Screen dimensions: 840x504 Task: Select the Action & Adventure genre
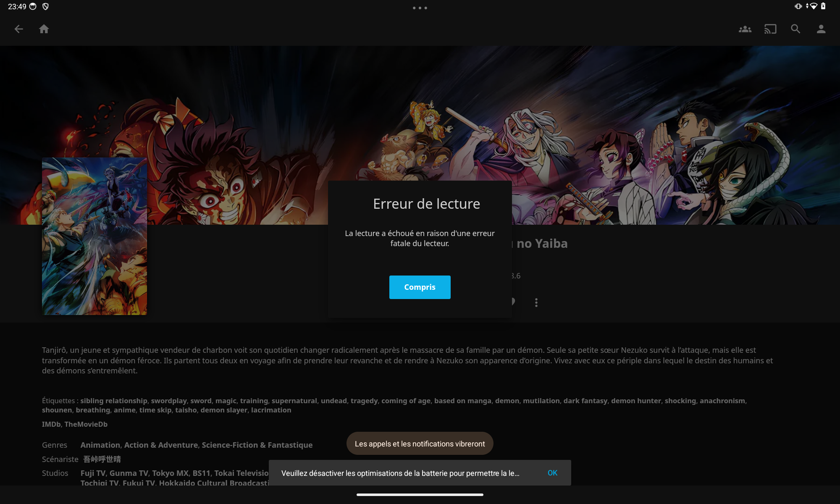(x=161, y=445)
